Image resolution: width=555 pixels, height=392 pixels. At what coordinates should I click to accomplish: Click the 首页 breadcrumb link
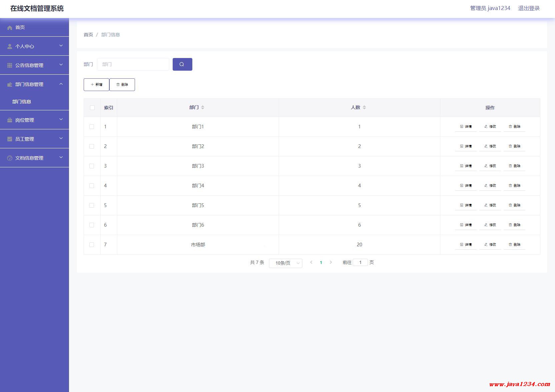[x=88, y=35]
